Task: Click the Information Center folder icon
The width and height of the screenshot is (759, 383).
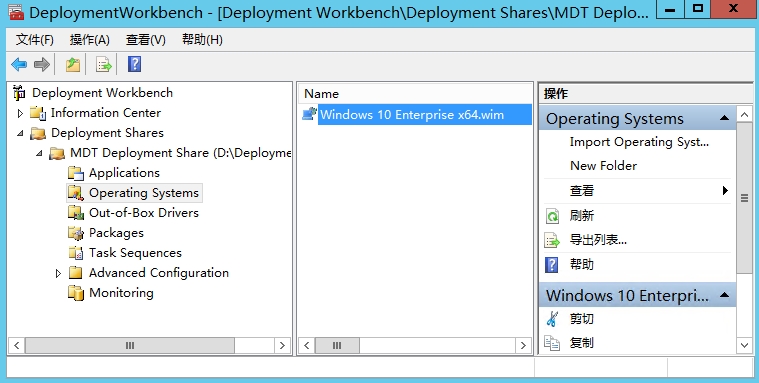Action: click(38, 113)
